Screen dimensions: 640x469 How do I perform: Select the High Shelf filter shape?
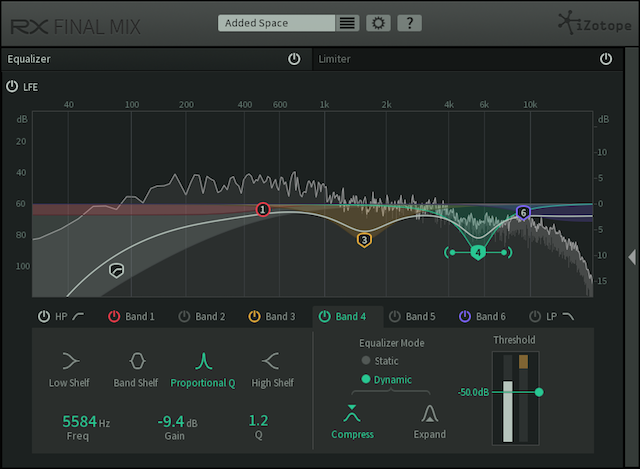tap(270, 361)
